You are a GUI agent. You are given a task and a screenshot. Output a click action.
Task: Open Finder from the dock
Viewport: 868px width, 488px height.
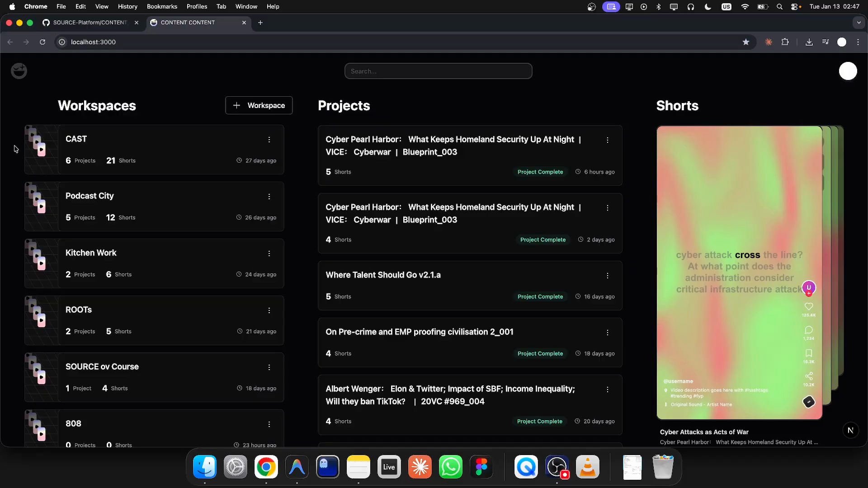(205, 467)
